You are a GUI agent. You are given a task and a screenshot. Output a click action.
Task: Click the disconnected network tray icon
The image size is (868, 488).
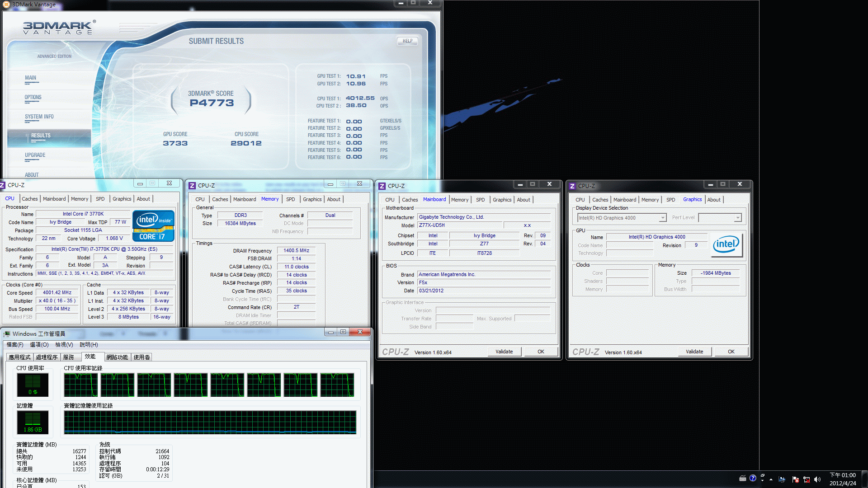(x=807, y=479)
